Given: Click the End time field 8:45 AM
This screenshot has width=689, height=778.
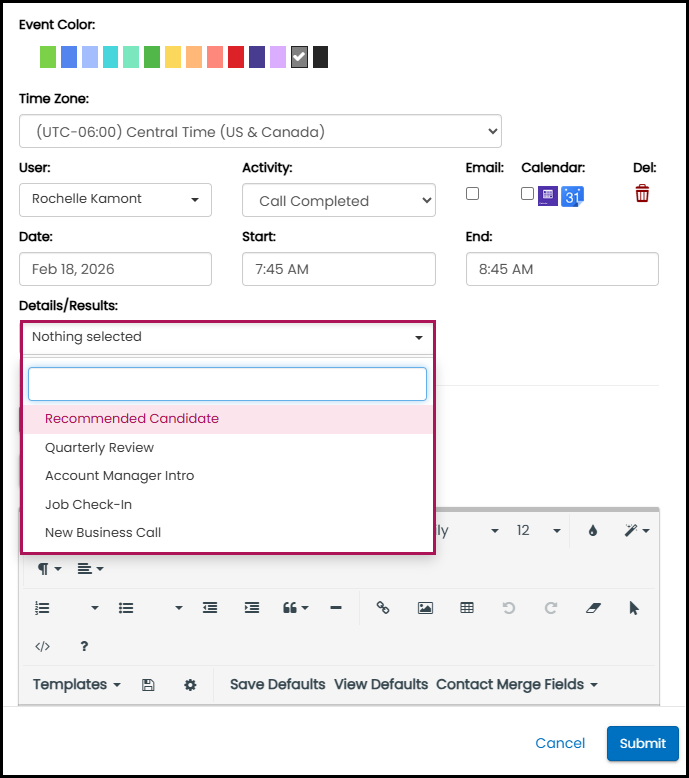Looking at the screenshot, I should [x=562, y=269].
